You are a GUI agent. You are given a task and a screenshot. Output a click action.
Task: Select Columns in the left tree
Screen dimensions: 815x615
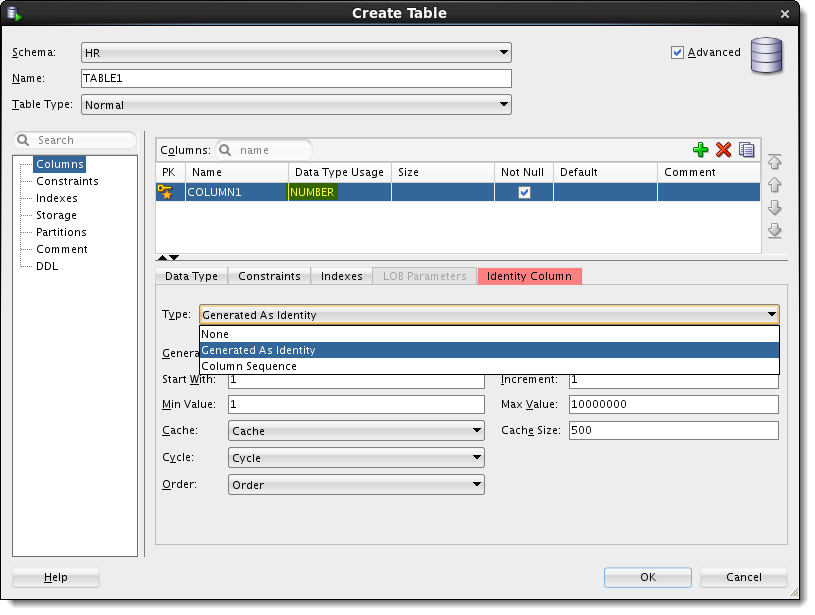(60, 164)
